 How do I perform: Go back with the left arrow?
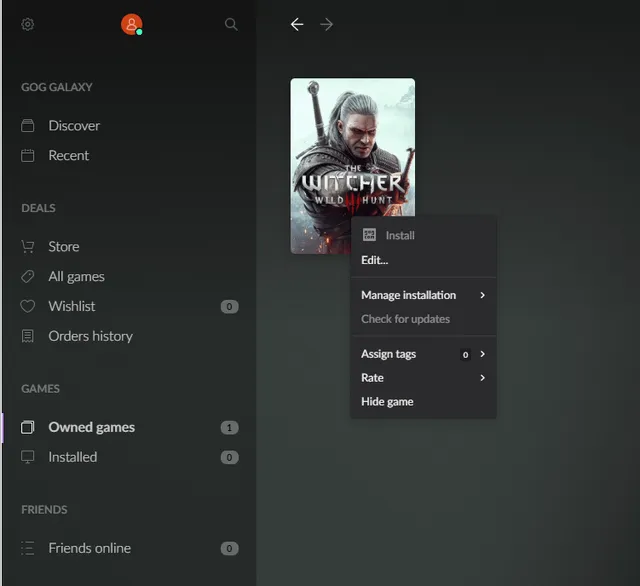[297, 24]
